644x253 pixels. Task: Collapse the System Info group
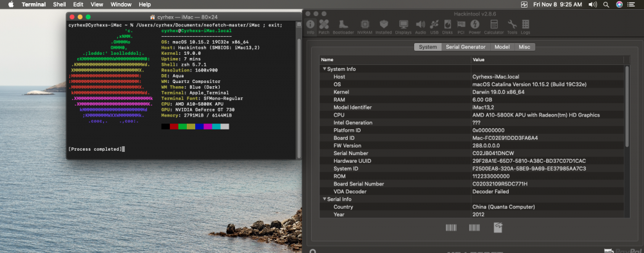(325, 69)
